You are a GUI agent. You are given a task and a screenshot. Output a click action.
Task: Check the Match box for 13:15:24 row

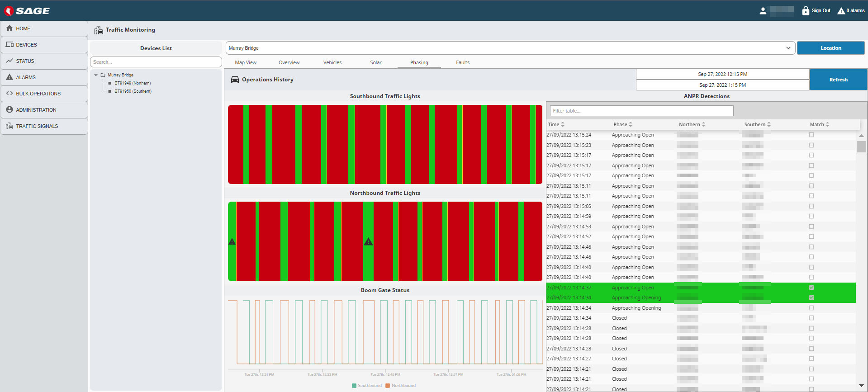click(811, 135)
